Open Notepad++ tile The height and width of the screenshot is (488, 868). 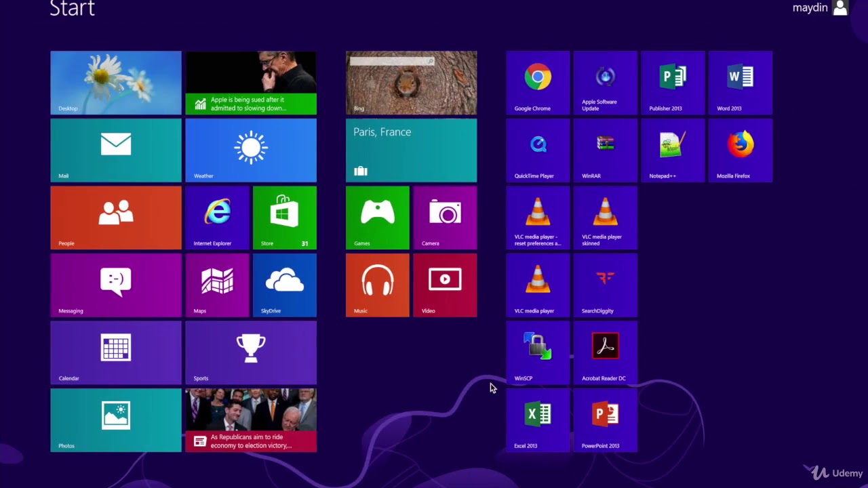[x=673, y=150]
